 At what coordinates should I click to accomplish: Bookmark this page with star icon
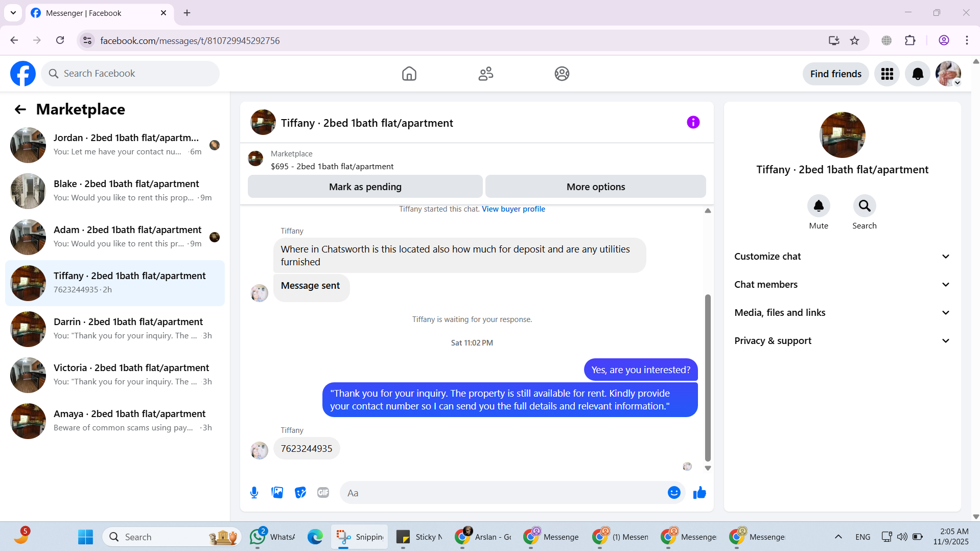pos(854,40)
